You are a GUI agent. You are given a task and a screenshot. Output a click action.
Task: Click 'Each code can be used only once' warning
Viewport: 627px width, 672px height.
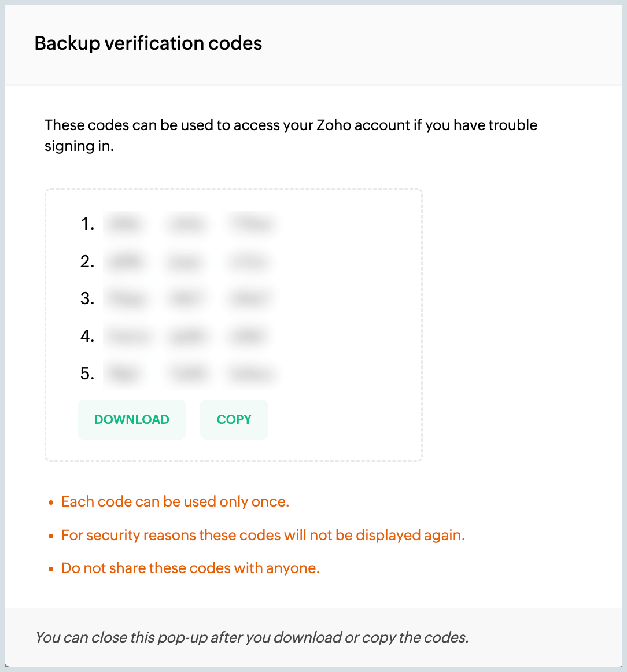point(175,501)
